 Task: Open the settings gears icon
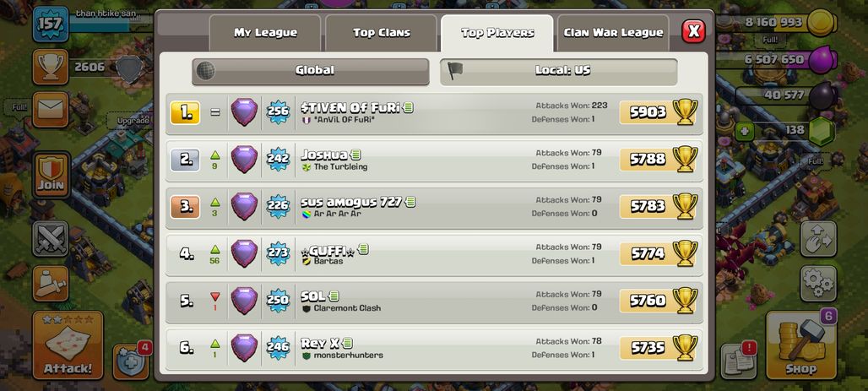point(818,284)
